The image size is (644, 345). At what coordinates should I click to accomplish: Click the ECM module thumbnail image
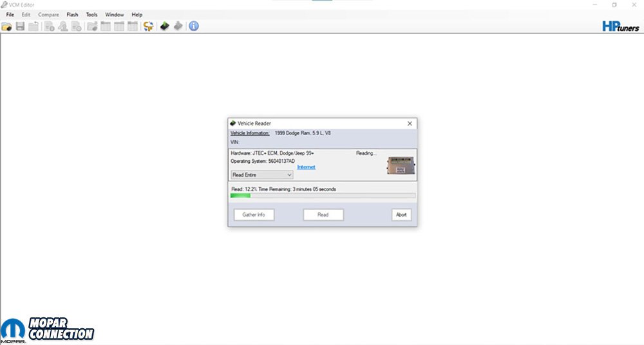(401, 165)
